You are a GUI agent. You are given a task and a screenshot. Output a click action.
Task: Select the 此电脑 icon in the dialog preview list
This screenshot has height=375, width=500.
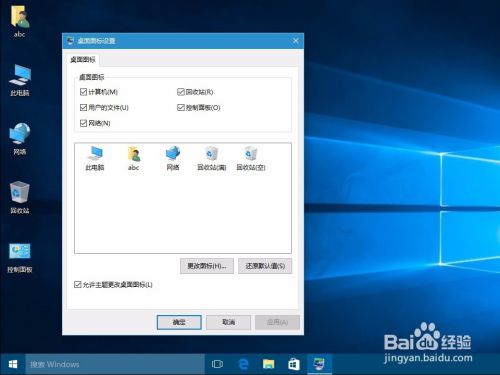pyautogui.click(x=95, y=158)
